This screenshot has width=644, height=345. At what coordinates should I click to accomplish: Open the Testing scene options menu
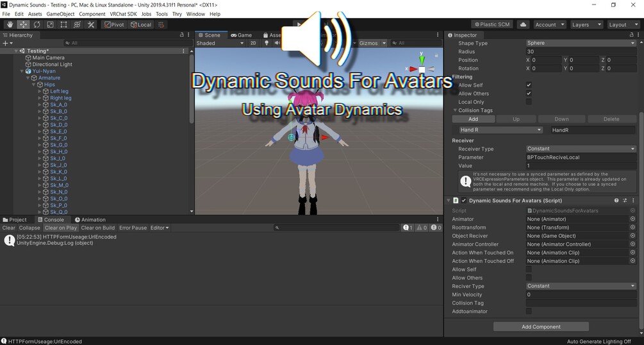point(183,51)
